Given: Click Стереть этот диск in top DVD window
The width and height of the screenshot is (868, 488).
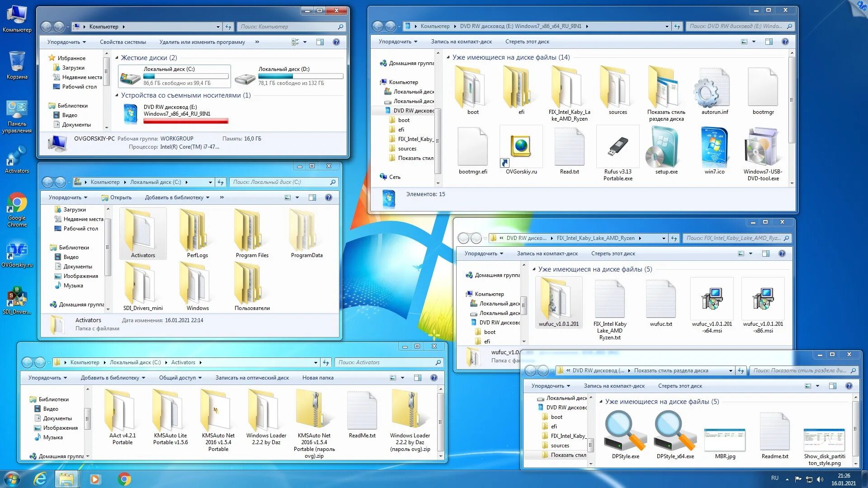Looking at the screenshot, I should pyautogui.click(x=527, y=41).
